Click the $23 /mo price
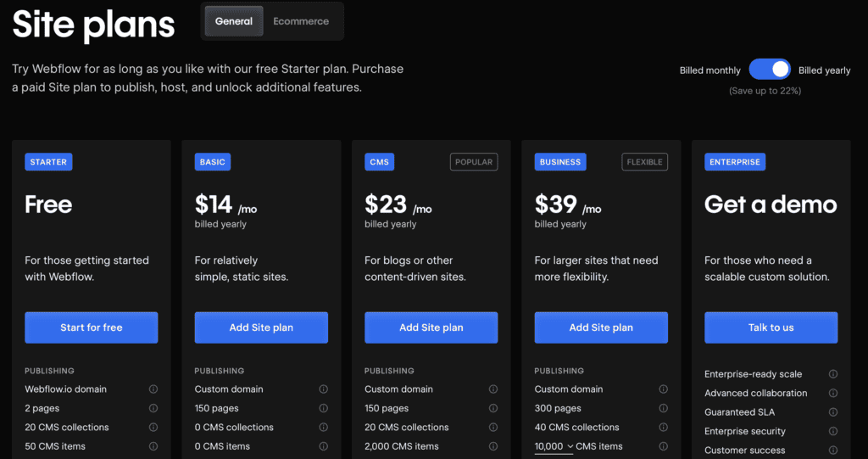Image resolution: width=868 pixels, height=459 pixels. (x=398, y=205)
